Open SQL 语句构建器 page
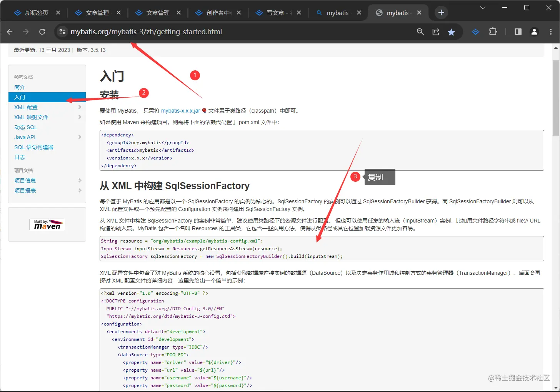The width and height of the screenshot is (560, 392). (x=34, y=147)
